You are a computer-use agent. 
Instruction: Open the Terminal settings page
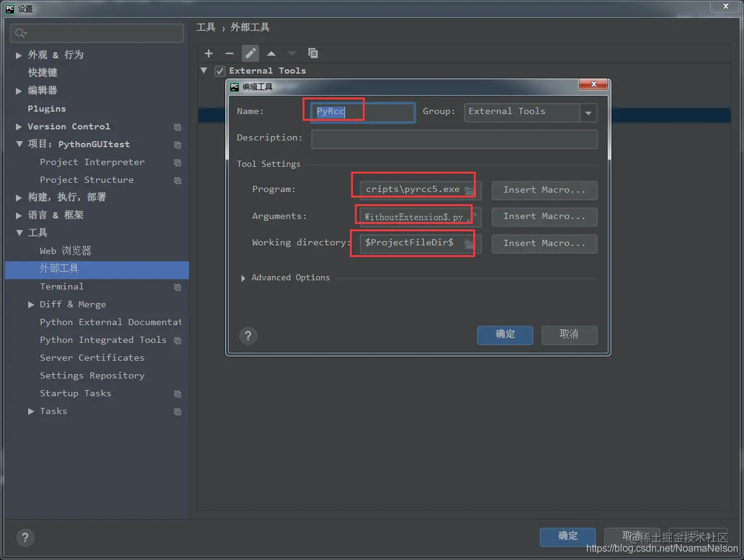pos(61,286)
